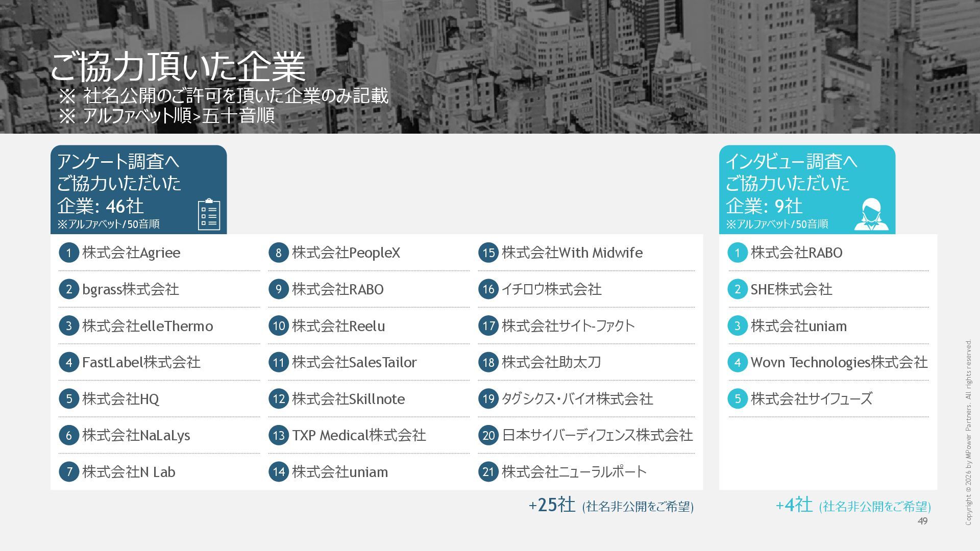Click the +25社 undisclosed companies text

tap(552, 505)
